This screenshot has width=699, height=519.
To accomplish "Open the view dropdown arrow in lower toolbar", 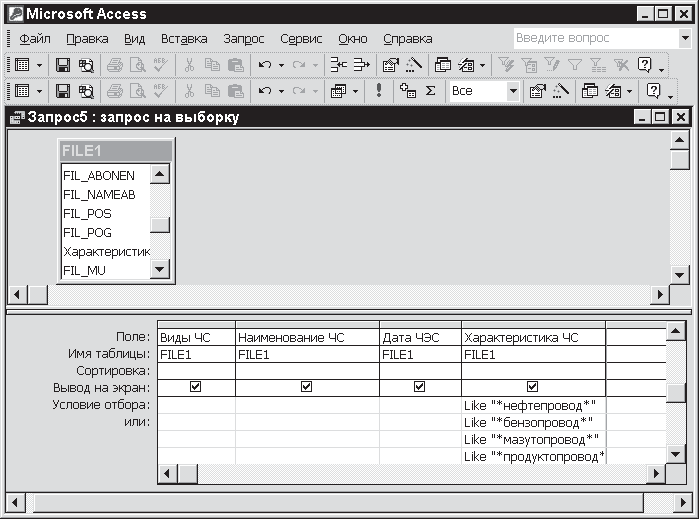I will pyautogui.click(x=40, y=90).
